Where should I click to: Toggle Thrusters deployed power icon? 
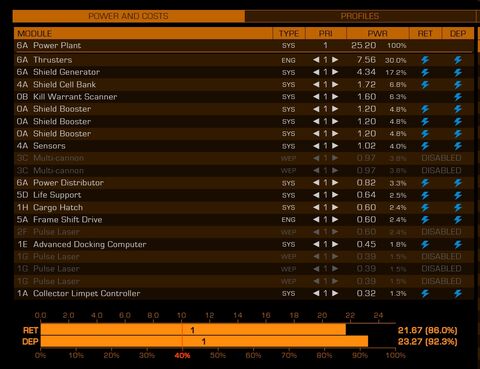[458, 60]
